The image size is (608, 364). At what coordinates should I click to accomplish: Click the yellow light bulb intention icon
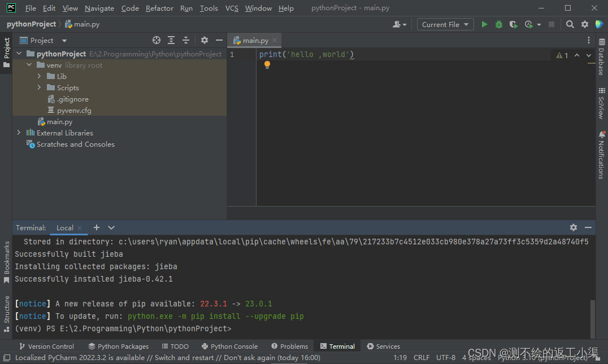[267, 65]
